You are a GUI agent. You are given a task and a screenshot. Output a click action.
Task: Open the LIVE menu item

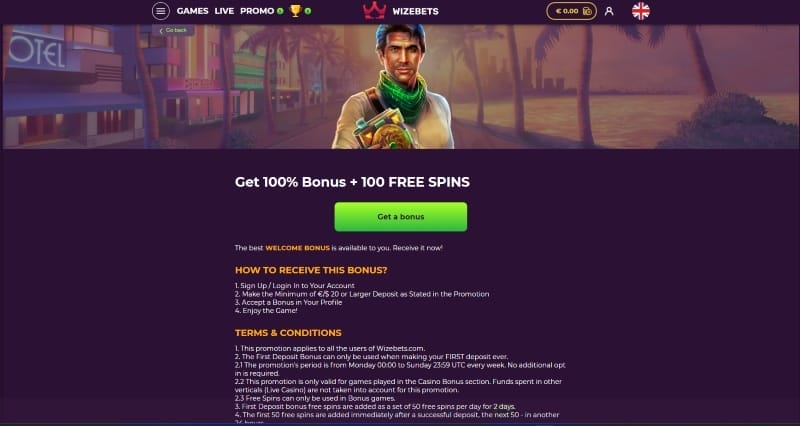point(224,11)
